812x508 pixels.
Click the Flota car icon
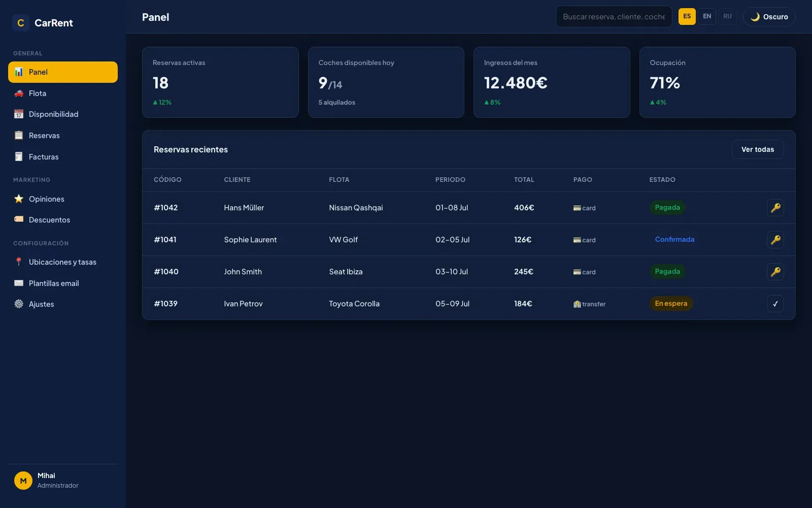[x=19, y=93]
